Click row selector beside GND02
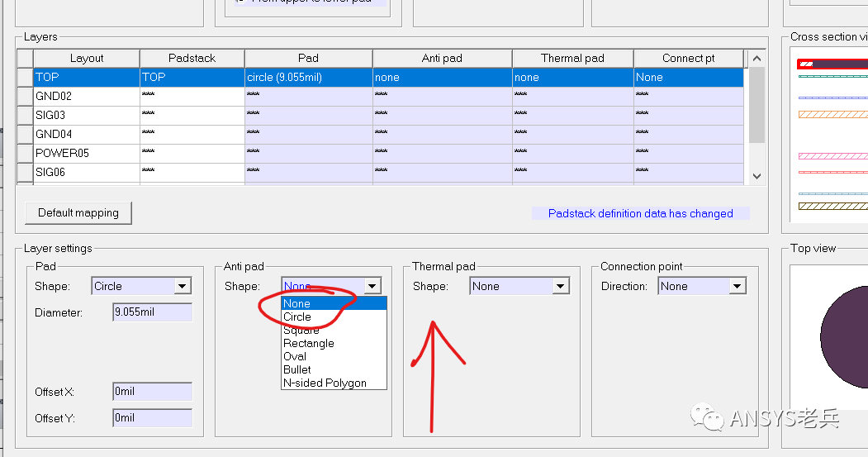Screen dimensions: 868x457 coord(25,97)
